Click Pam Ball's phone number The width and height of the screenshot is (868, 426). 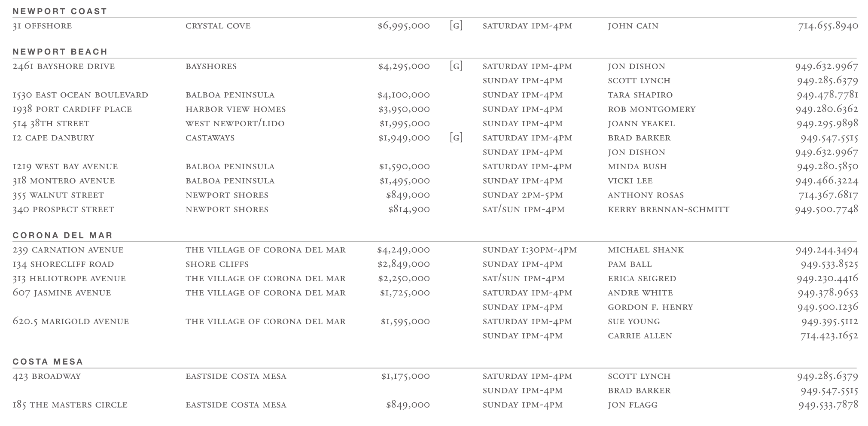click(x=829, y=265)
